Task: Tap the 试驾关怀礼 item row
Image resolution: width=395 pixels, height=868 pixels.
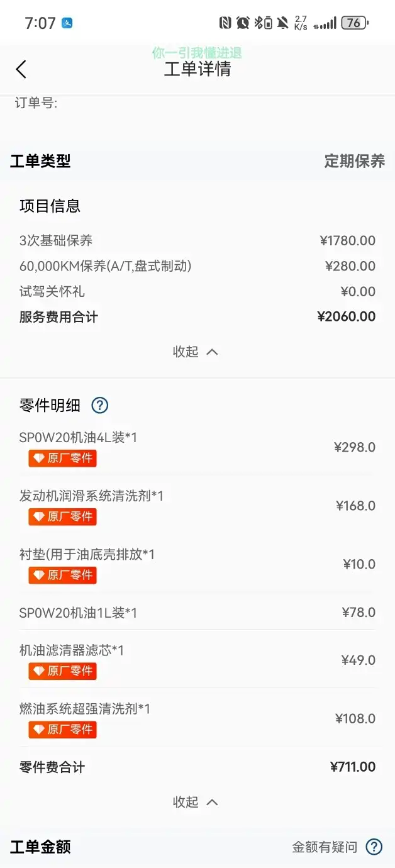Action: coord(197,291)
